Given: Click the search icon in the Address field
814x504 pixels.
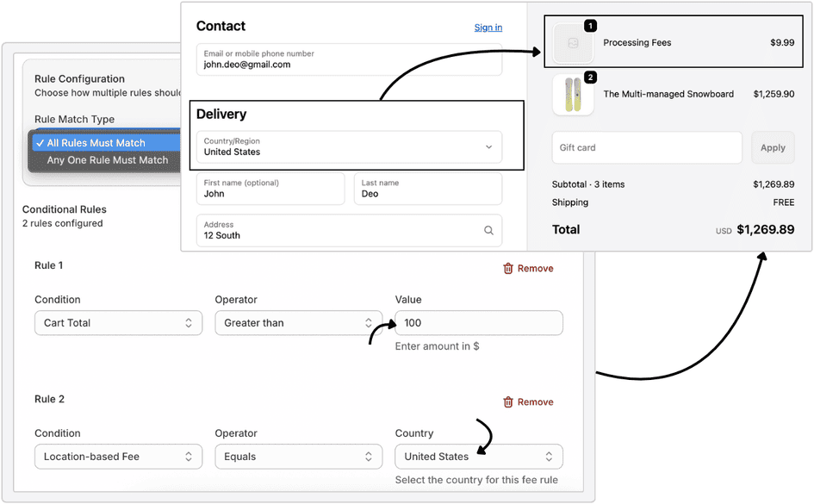Looking at the screenshot, I should [x=488, y=230].
